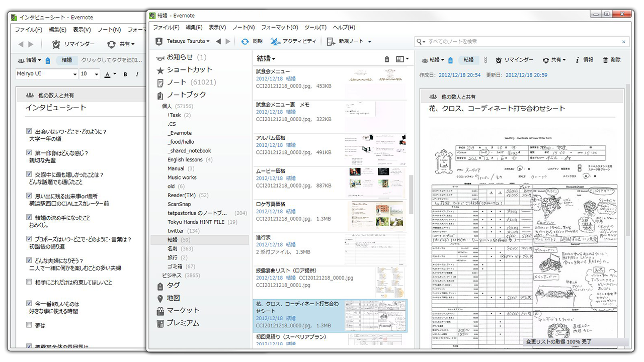Open the 共有 dropdown in the インタビューシート window
This screenshot has height=362, width=644.
(x=121, y=44)
